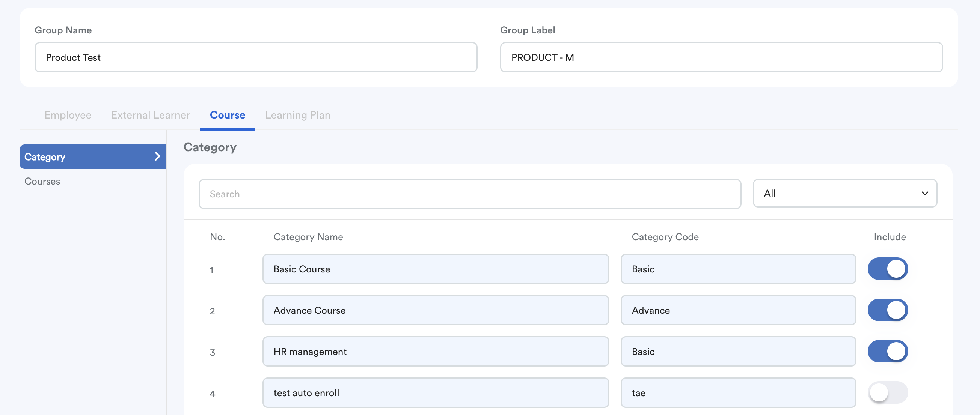Click the Group Name input field
Image resolution: width=980 pixels, height=415 pixels.
point(256,57)
